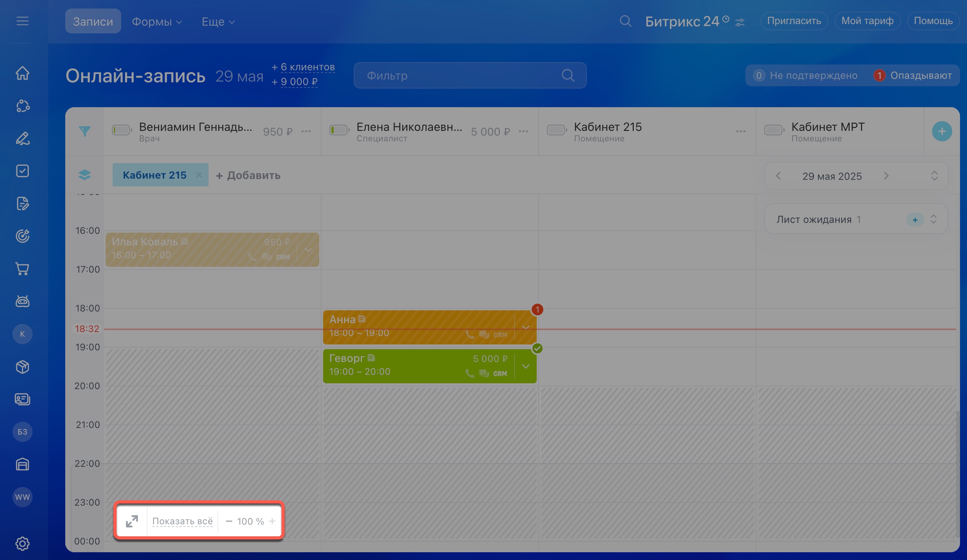967x560 pixels.
Task: Expand the Лист ожидания panel arrows
Action: (x=934, y=219)
